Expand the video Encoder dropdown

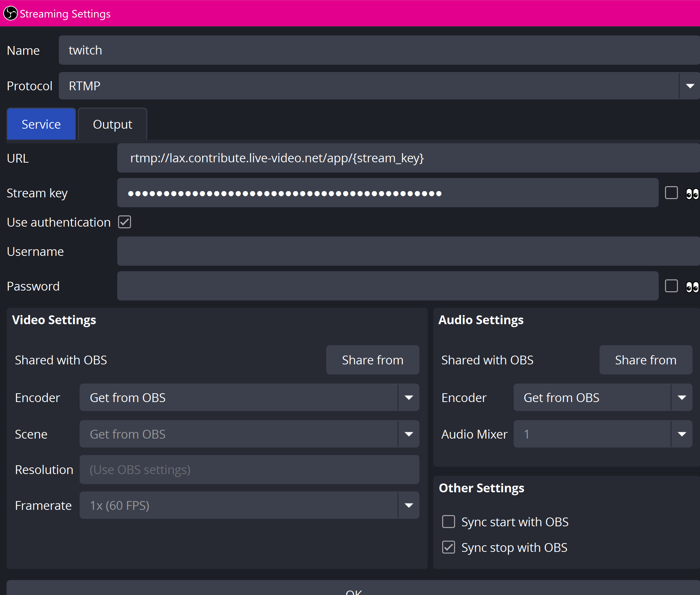pyautogui.click(x=250, y=397)
